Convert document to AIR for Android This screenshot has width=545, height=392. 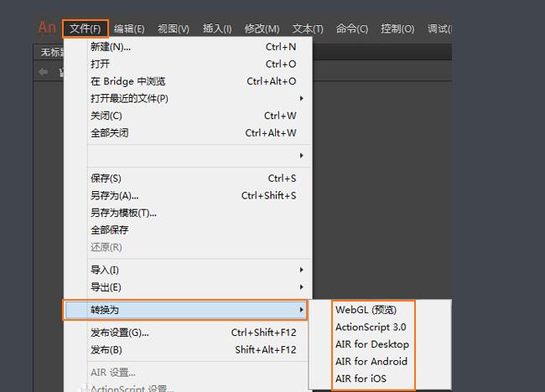click(x=380, y=362)
